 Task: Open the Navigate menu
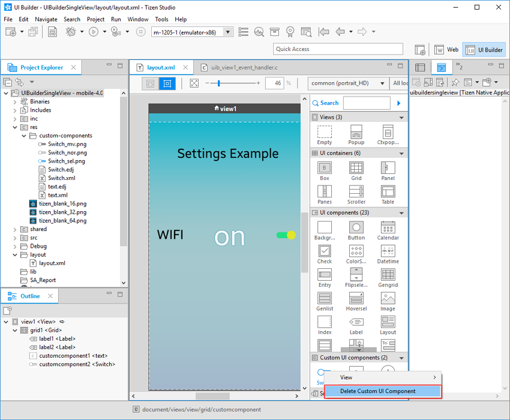pyautogui.click(x=45, y=19)
